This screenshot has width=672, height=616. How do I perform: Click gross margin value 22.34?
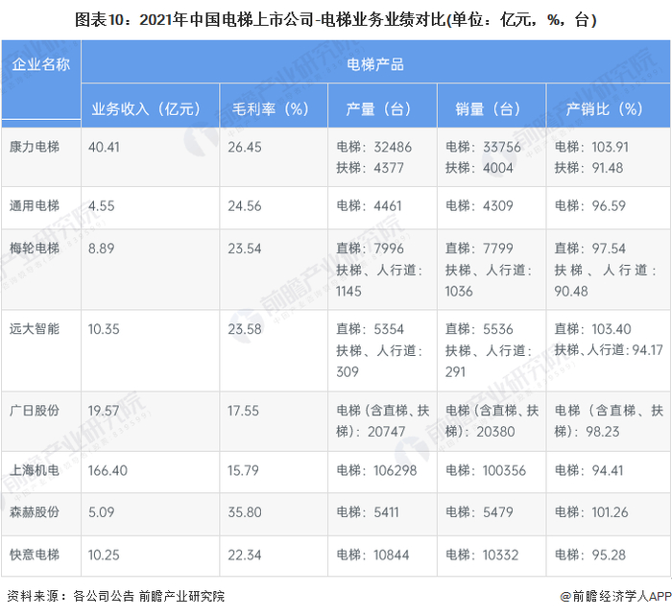(x=244, y=556)
